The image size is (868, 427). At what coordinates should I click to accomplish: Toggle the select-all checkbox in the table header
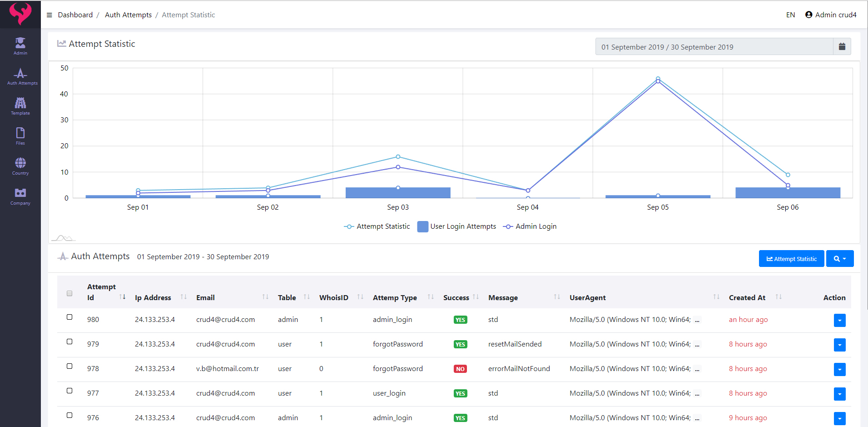pyautogui.click(x=69, y=293)
